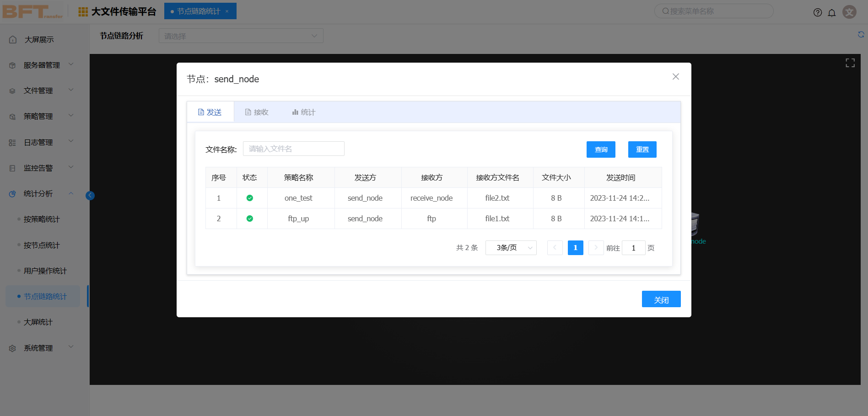Image resolution: width=868 pixels, height=416 pixels.
Task: Expand the 服务器管理 menu
Action: click(x=42, y=65)
